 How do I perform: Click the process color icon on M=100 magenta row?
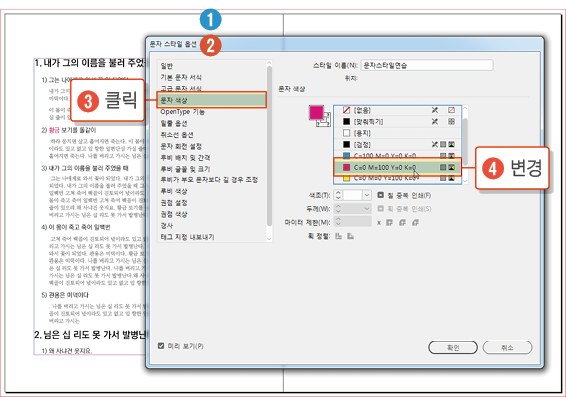pos(443,167)
